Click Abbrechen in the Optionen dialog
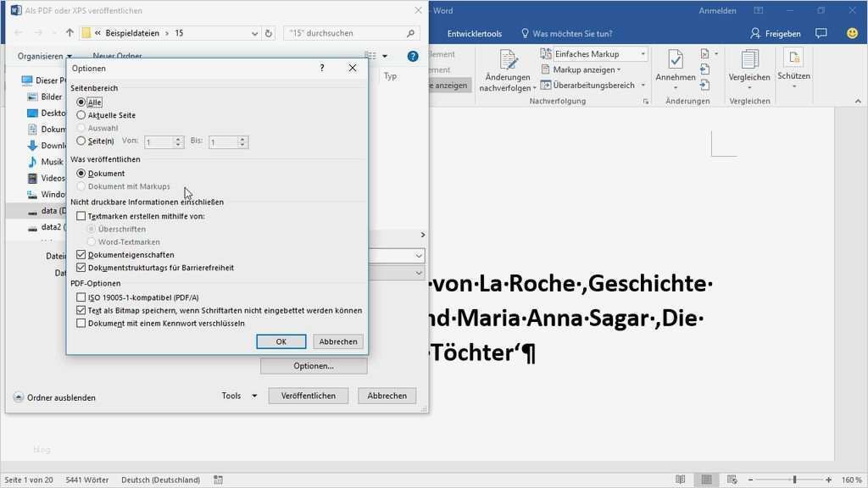The width and height of the screenshot is (868, 488). click(x=338, y=341)
